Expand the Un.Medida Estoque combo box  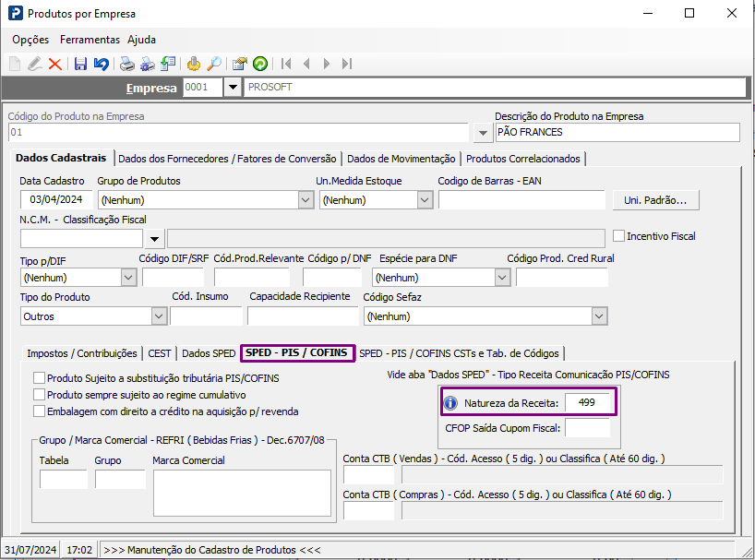click(x=425, y=199)
